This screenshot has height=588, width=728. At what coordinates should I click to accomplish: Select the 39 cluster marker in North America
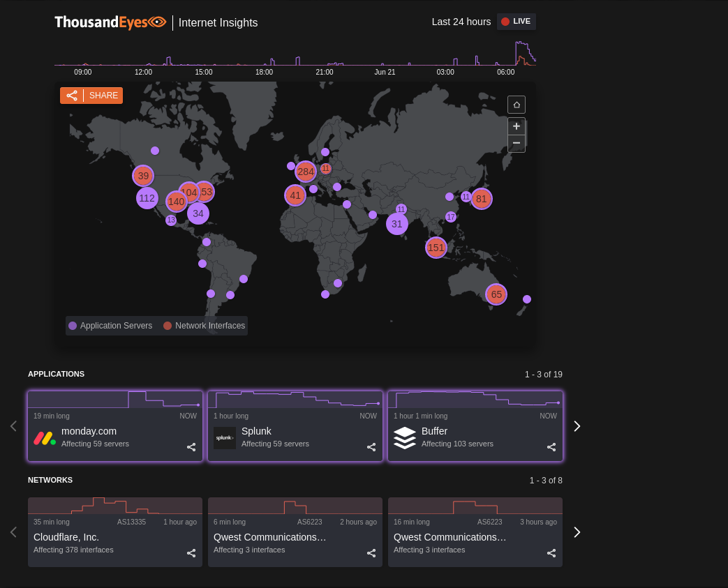143,176
